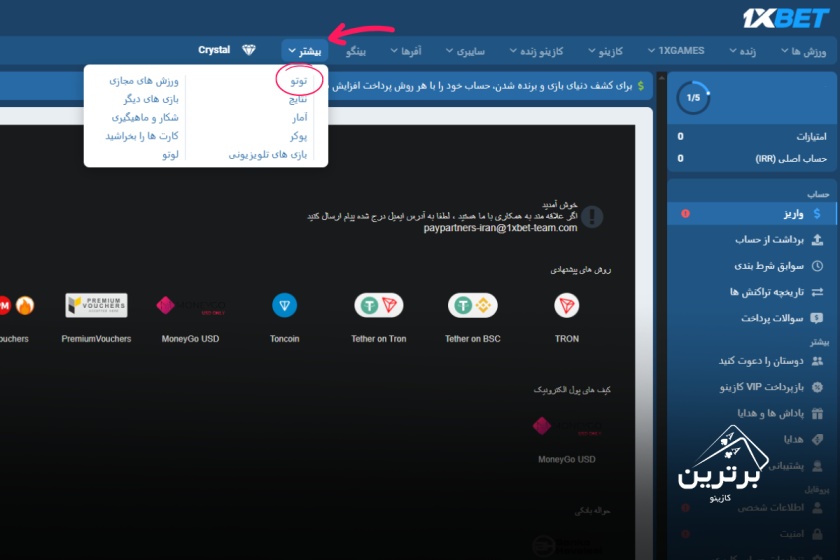
Task: Open سوالات پرداخت sidebar link
Action: click(772, 318)
